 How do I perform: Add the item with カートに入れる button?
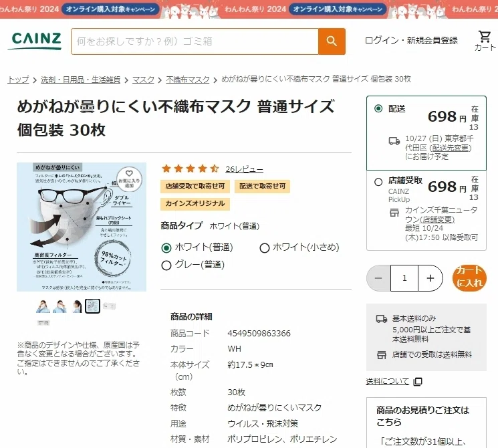[x=469, y=277]
